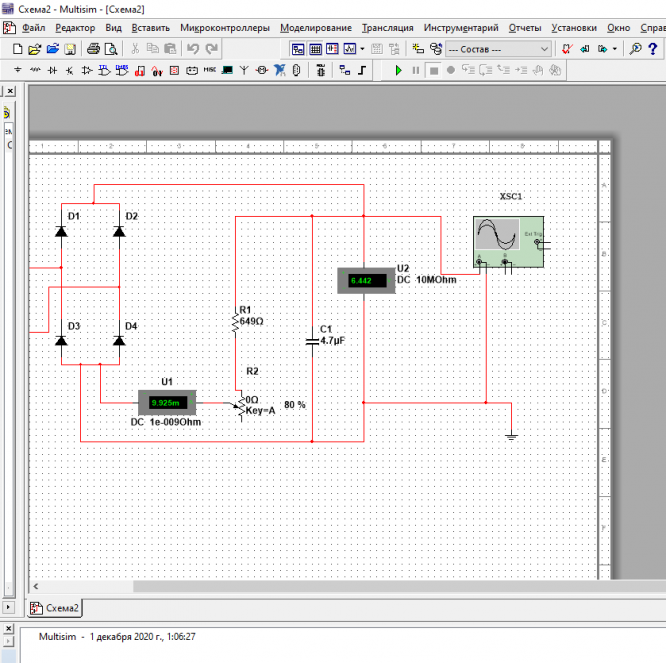This screenshot has height=663, width=666.
Task: Click the Place Source component icon
Action: (x=18, y=70)
